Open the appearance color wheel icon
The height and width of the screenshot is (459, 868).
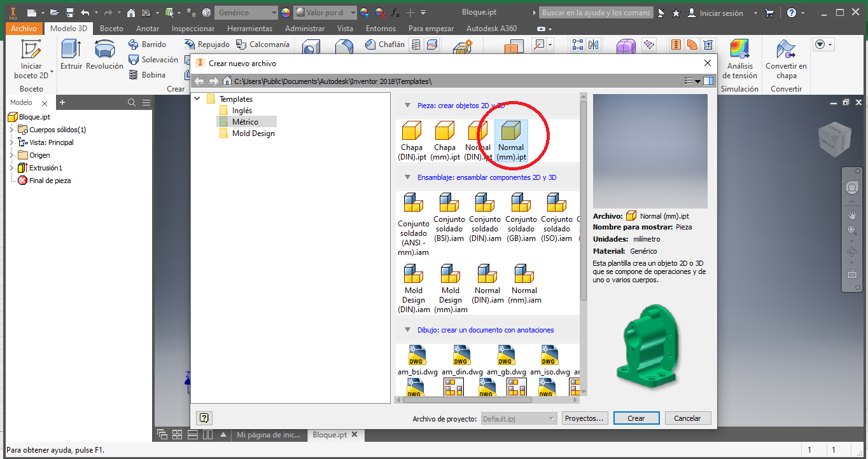point(285,13)
